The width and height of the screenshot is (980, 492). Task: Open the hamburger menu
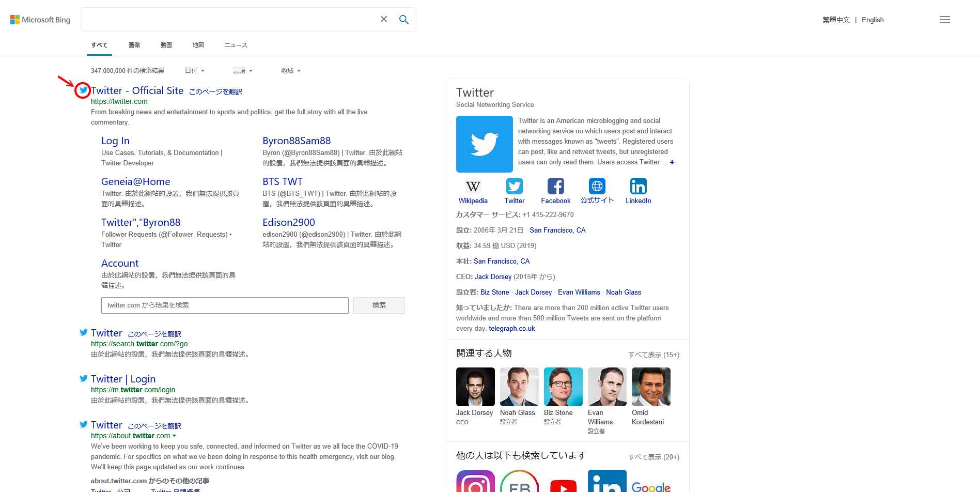tap(945, 20)
